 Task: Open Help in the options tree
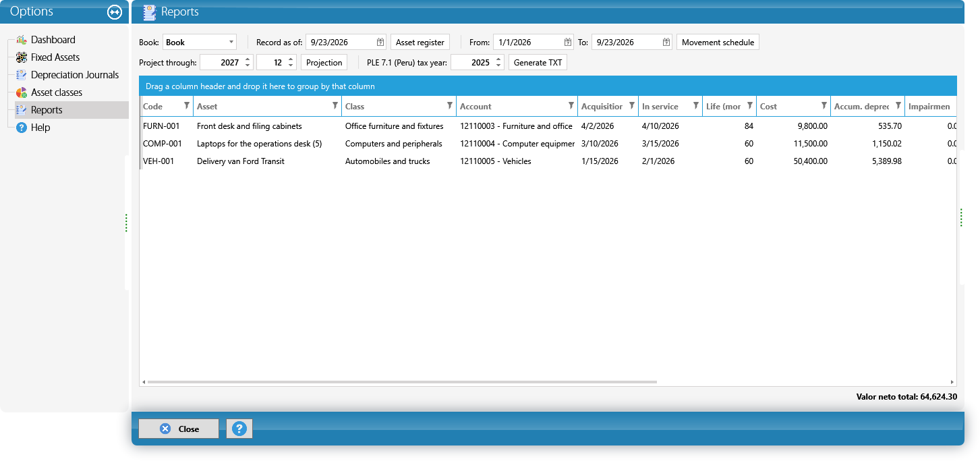(x=40, y=128)
